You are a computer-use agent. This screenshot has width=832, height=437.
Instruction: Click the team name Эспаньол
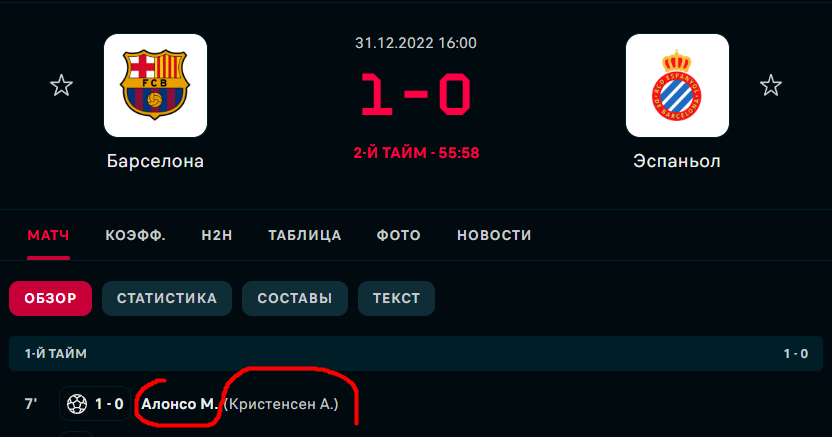click(677, 161)
